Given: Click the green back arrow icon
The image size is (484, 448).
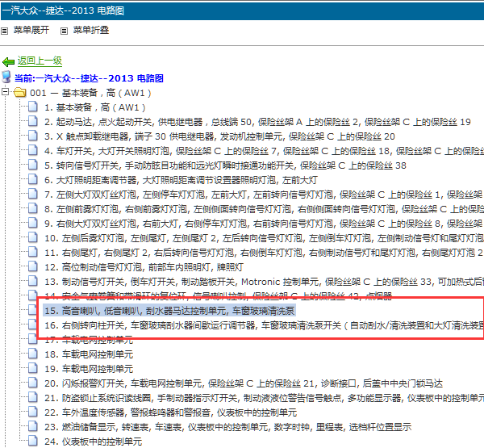Looking at the screenshot, I should pyautogui.click(x=8, y=62).
